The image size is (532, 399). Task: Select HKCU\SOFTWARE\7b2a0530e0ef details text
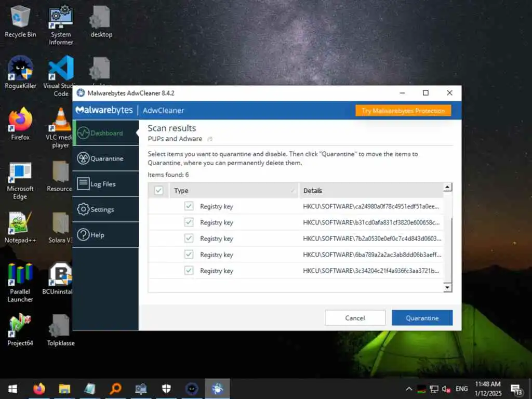pos(372,238)
